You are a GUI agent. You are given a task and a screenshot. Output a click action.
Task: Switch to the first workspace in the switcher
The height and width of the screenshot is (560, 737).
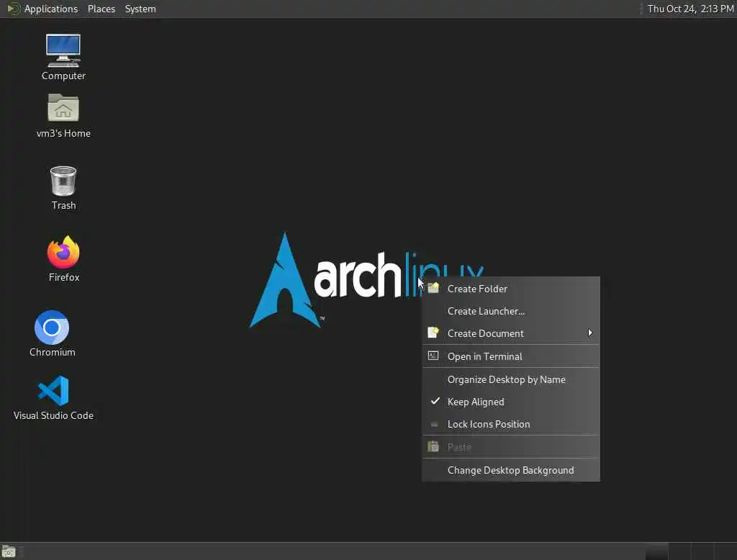click(x=656, y=551)
